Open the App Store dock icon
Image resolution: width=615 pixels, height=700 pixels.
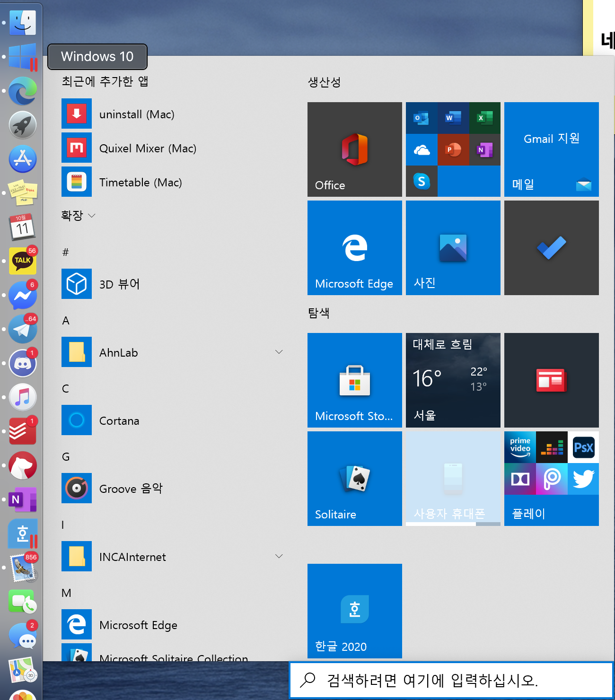pos(22,159)
